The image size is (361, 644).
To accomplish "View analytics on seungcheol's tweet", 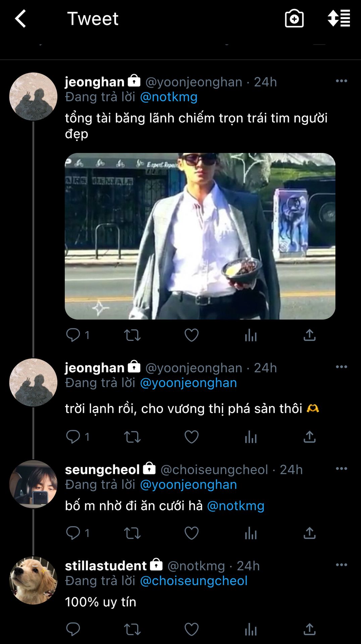I will (251, 533).
